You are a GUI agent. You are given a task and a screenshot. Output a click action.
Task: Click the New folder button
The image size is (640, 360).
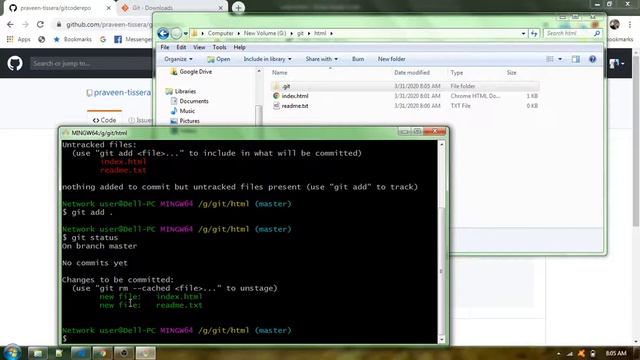click(x=391, y=59)
